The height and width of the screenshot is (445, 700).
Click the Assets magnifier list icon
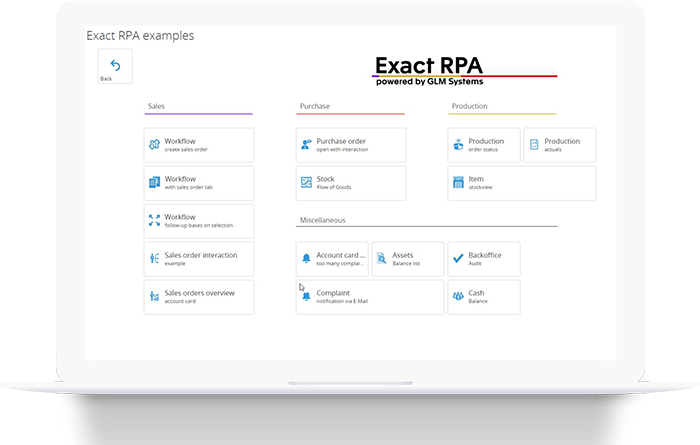point(382,259)
